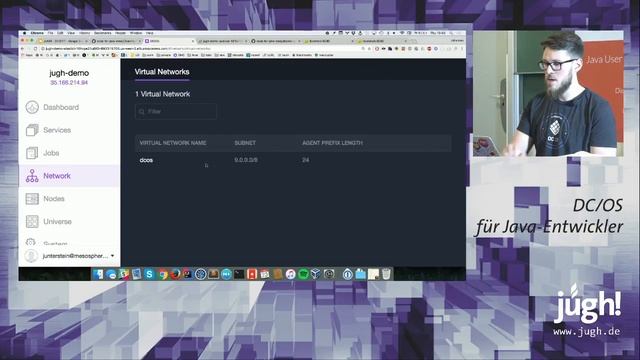640x360 pixels.
Task: Click the Filter input field
Action: click(x=176, y=111)
